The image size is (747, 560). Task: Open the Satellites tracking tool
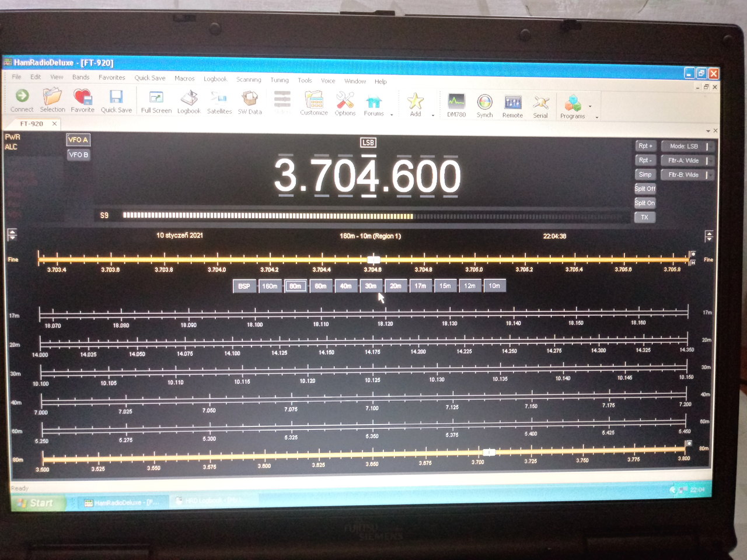219,101
